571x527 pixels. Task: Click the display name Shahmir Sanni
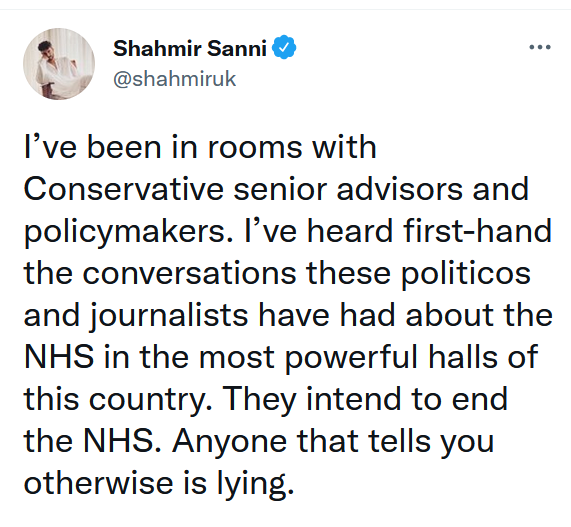tap(190, 48)
